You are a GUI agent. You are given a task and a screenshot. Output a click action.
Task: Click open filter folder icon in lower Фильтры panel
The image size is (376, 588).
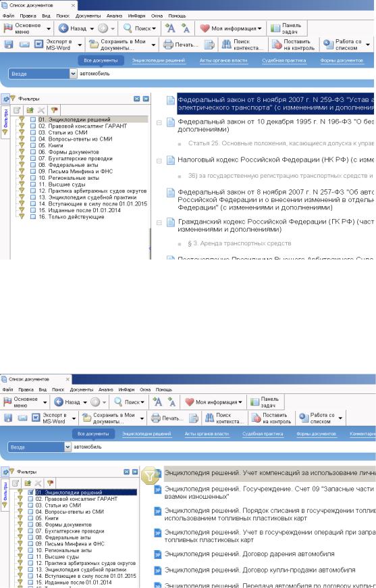[x=28, y=483]
